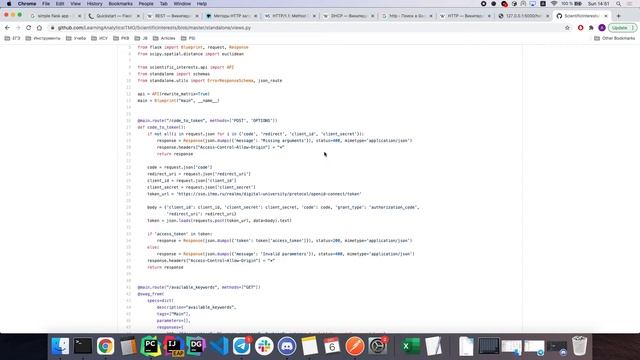
Task: Open the Articles bookmarks folder
Action: click(164, 38)
